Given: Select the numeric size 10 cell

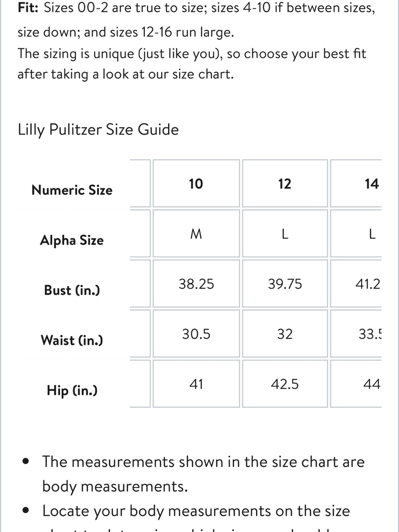Looking at the screenshot, I should (196, 184).
